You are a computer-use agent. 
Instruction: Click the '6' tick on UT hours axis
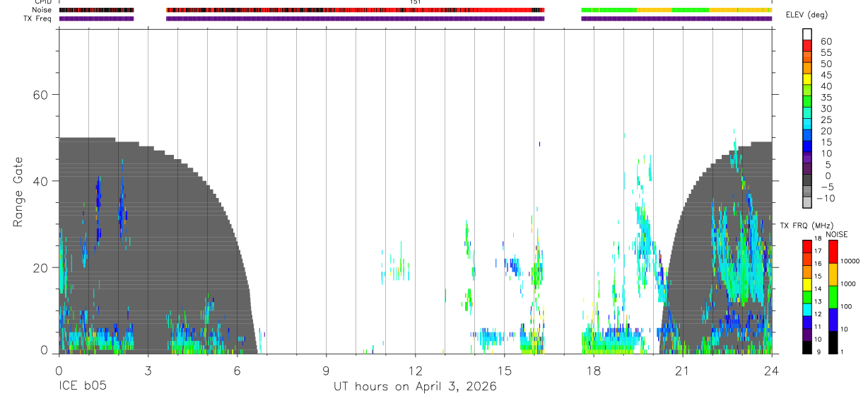click(237, 371)
